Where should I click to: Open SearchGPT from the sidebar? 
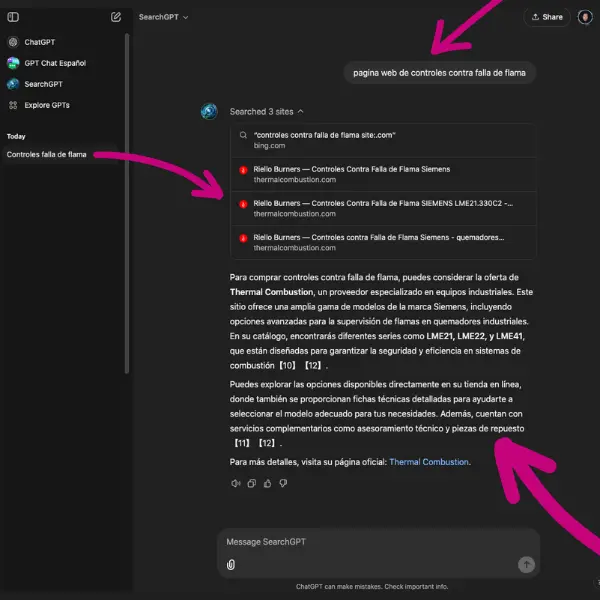tap(43, 84)
